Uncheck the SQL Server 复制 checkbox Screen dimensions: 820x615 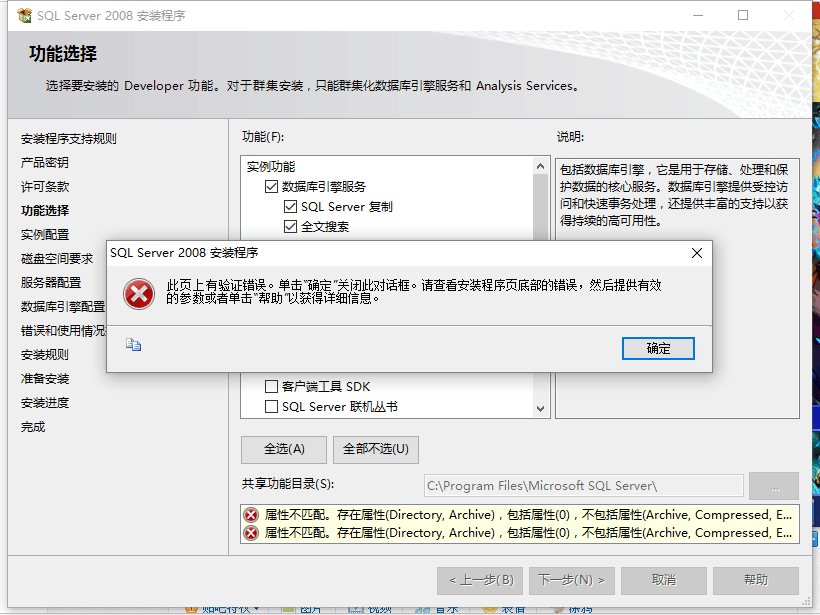[290, 207]
